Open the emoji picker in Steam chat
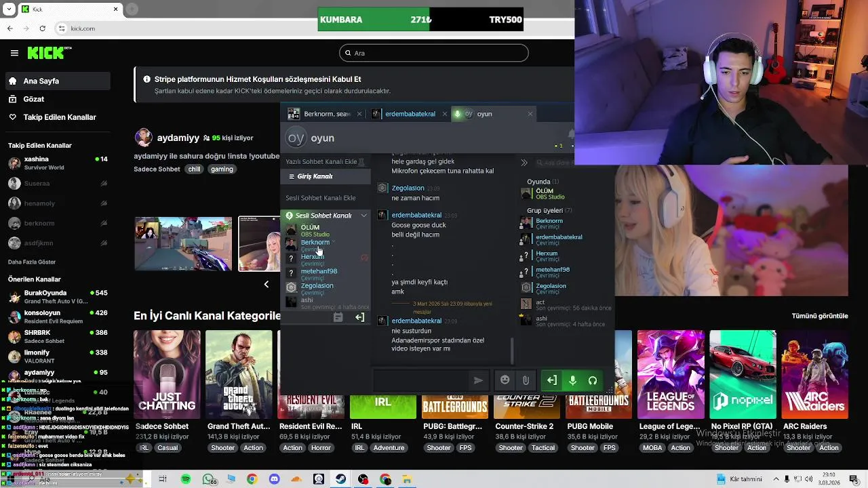This screenshot has height=488, width=868. coord(505,380)
